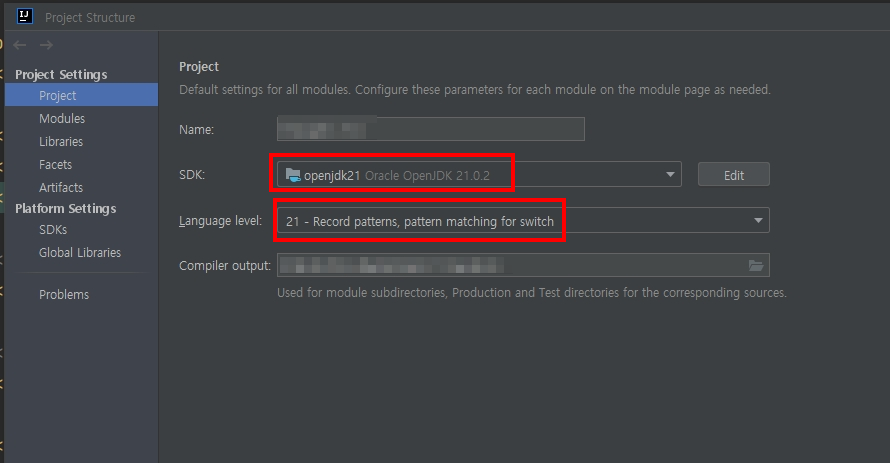The height and width of the screenshot is (463, 890).
Task: Click the 'Language level:' label
Action: (x=220, y=221)
